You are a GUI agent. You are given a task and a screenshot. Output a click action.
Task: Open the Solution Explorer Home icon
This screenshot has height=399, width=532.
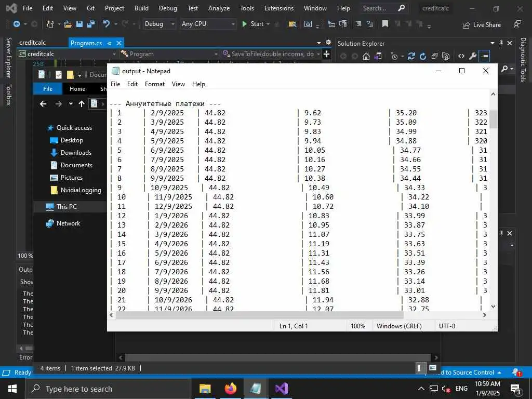(366, 56)
